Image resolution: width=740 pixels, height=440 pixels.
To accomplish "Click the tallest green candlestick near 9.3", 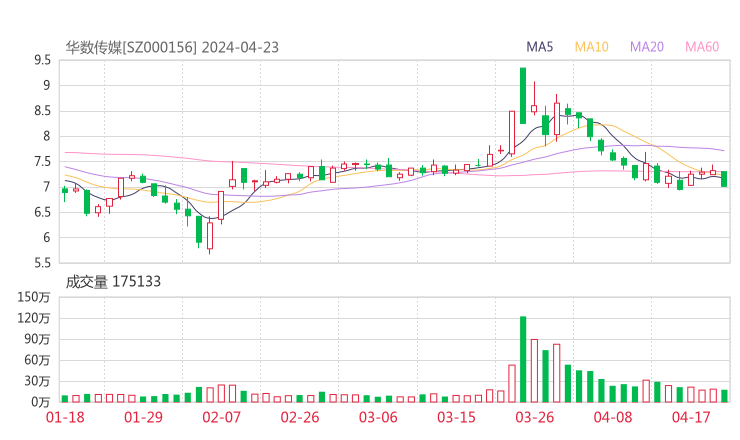I will pos(523,96).
